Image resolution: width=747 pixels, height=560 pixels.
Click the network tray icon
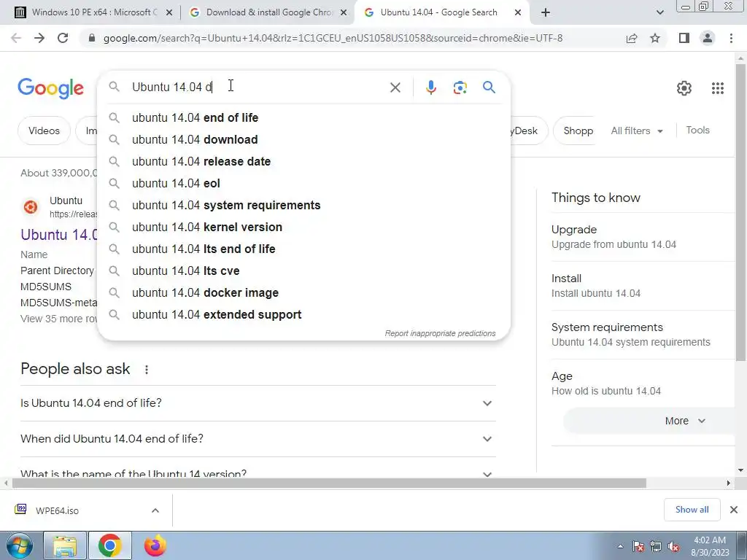[656, 546]
